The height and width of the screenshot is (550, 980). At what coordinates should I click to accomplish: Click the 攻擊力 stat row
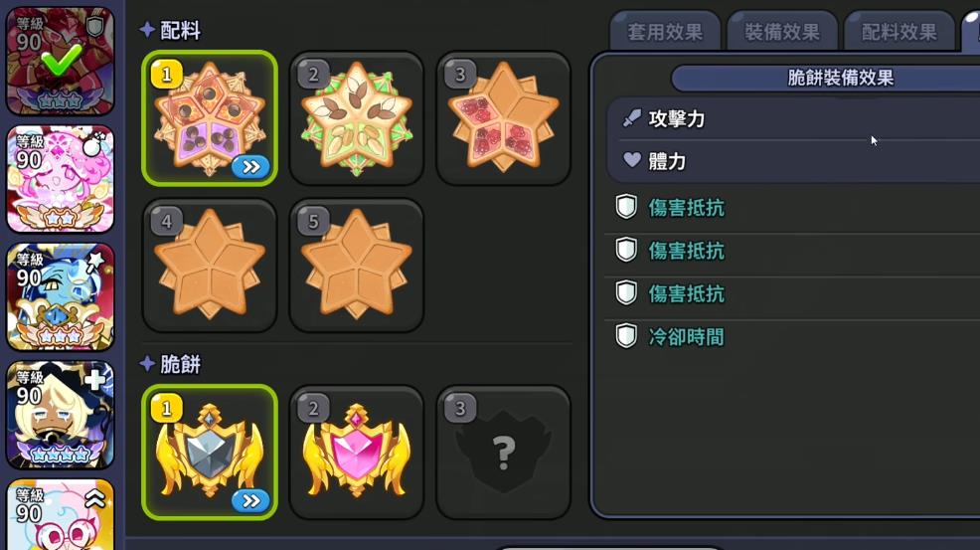coord(794,119)
